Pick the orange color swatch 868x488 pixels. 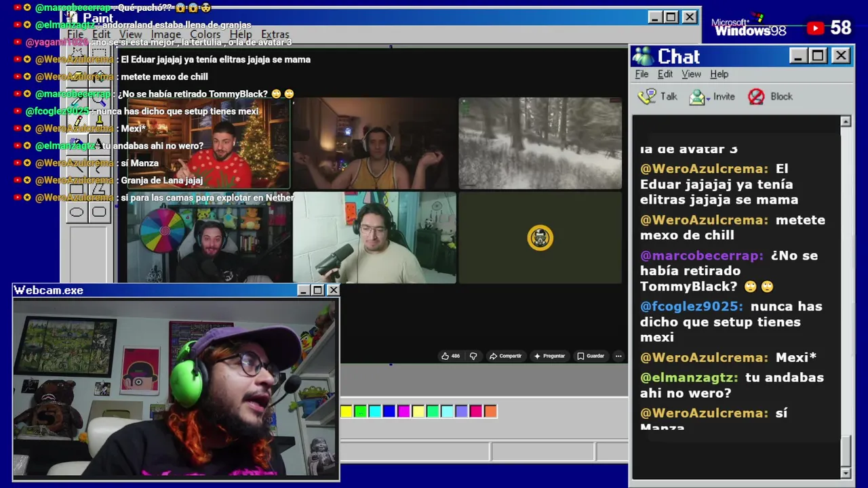(490, 411)
